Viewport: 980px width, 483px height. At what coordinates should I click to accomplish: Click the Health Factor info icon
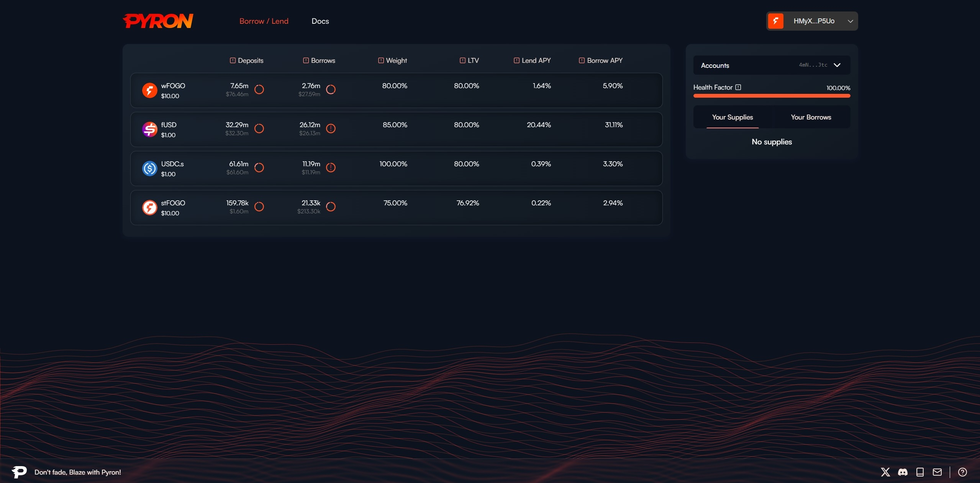[738, 87]
